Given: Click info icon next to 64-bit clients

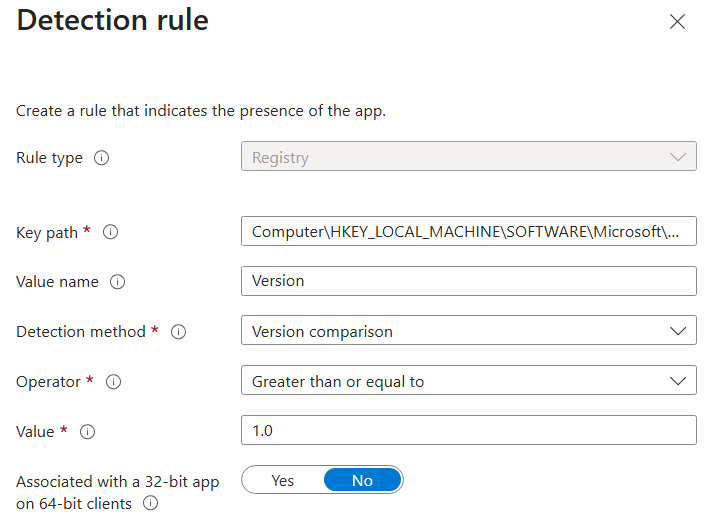Looking at the screenshot, I should point(151,504).
